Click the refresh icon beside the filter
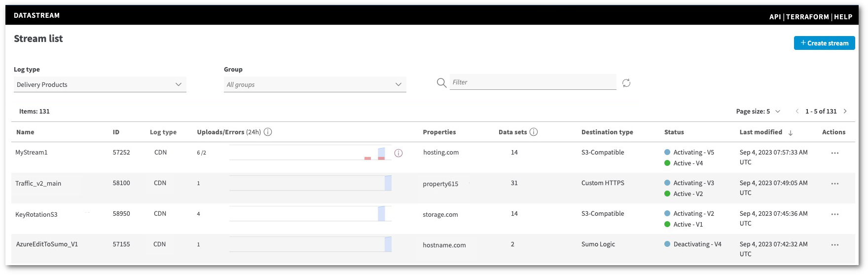Screen dimensions: 868x275 tap(626, 83)
